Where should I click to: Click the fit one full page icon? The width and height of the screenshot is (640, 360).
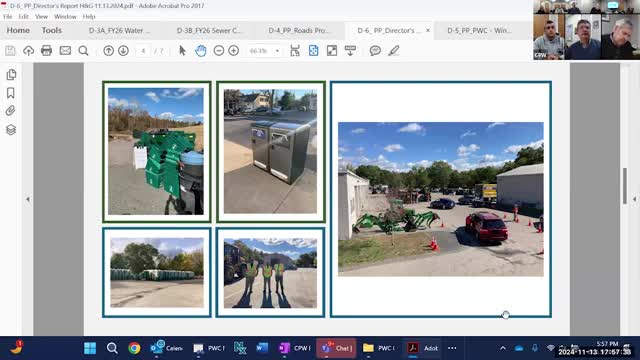click(313, 51)
